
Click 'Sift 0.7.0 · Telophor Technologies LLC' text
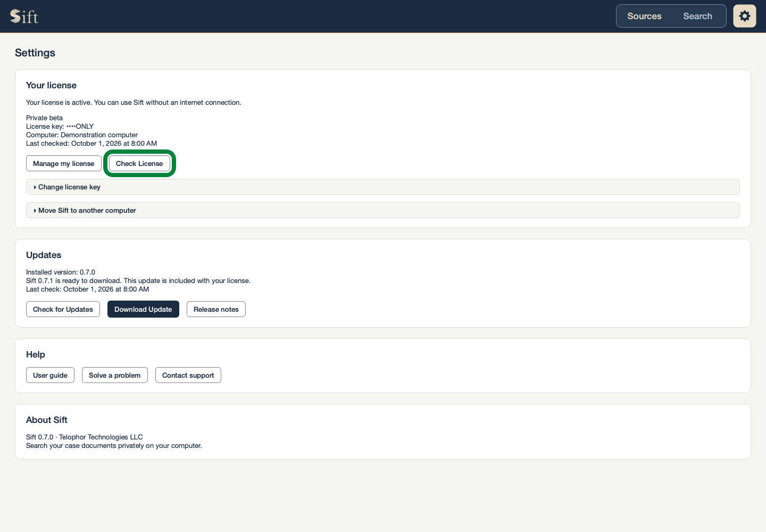tap(85, 437)
